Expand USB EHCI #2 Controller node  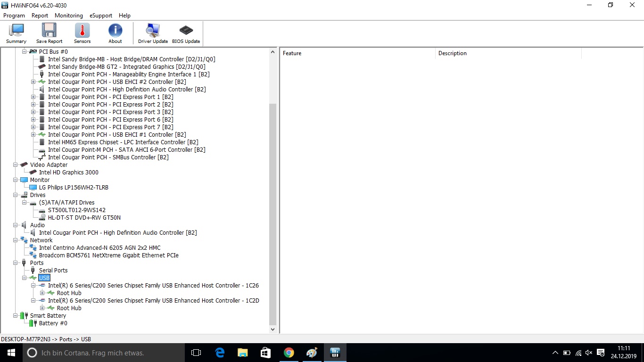point(33,82)
